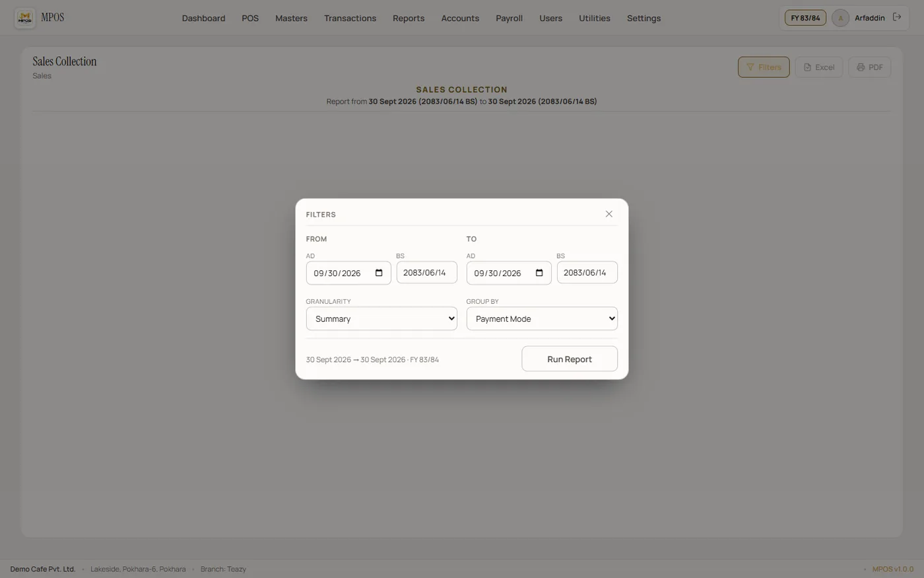Expand the Granularity Summary dropdown
The image size is (924, 578).
381,318
